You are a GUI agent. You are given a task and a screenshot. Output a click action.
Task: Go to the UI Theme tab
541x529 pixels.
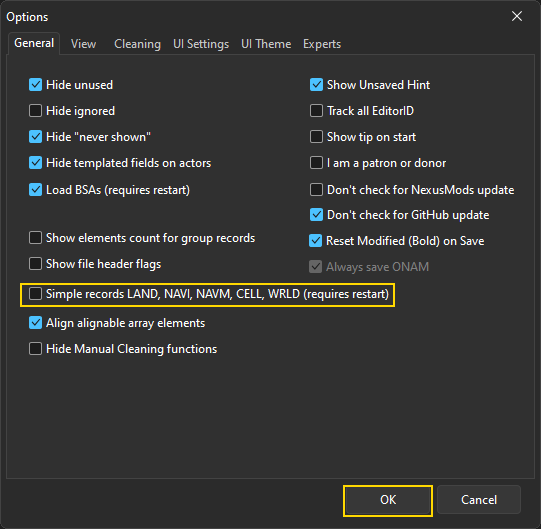(x=266, y=44)
